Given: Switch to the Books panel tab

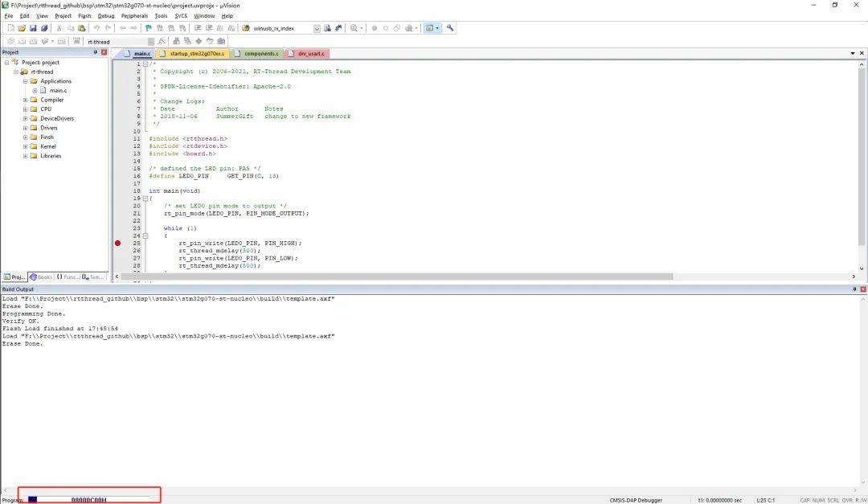Looking at the screenshot, I should point(41,277).
